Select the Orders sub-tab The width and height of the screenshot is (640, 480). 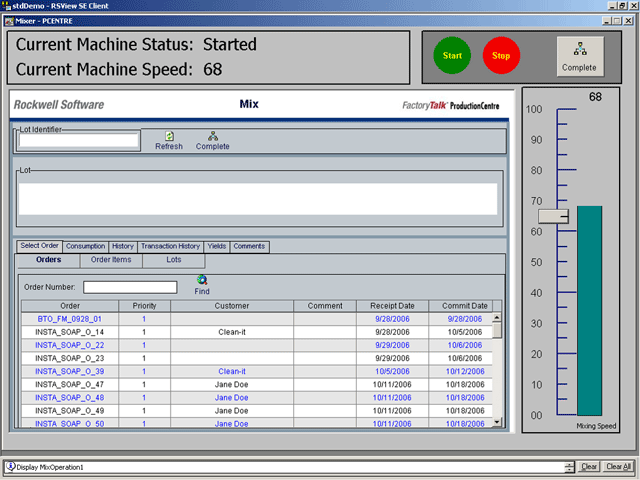[x=49, y=260]
